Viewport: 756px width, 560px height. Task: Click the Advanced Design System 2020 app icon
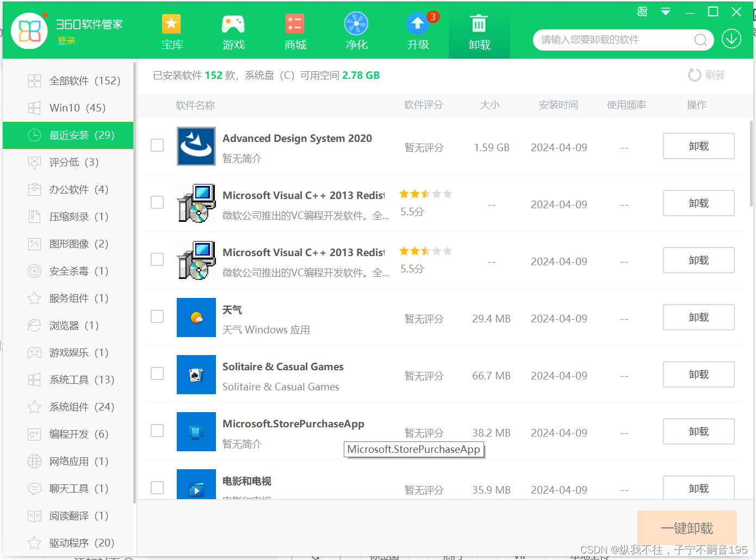(x=196, y=146)
